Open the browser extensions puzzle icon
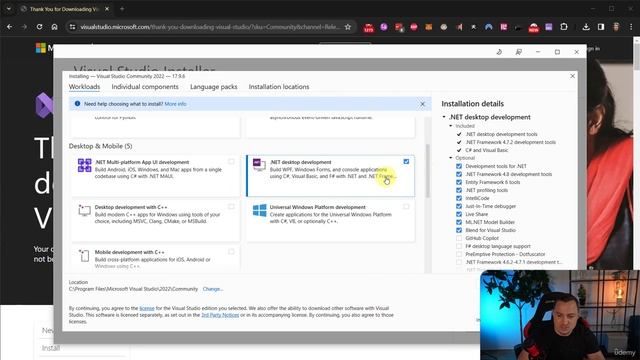Image resolution: width=640 pixels, height=360 pixels. (x=564, y=27)
